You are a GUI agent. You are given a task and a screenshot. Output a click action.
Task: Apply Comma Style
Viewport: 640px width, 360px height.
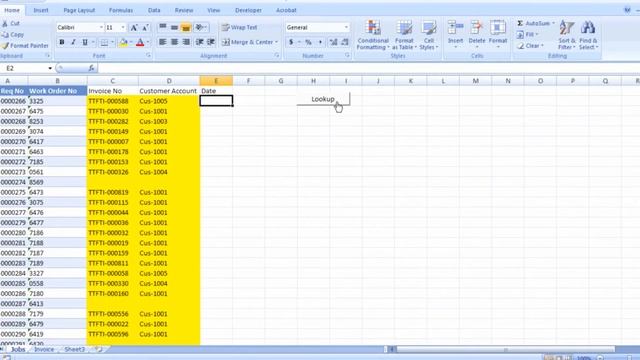[x=320, y=42]
